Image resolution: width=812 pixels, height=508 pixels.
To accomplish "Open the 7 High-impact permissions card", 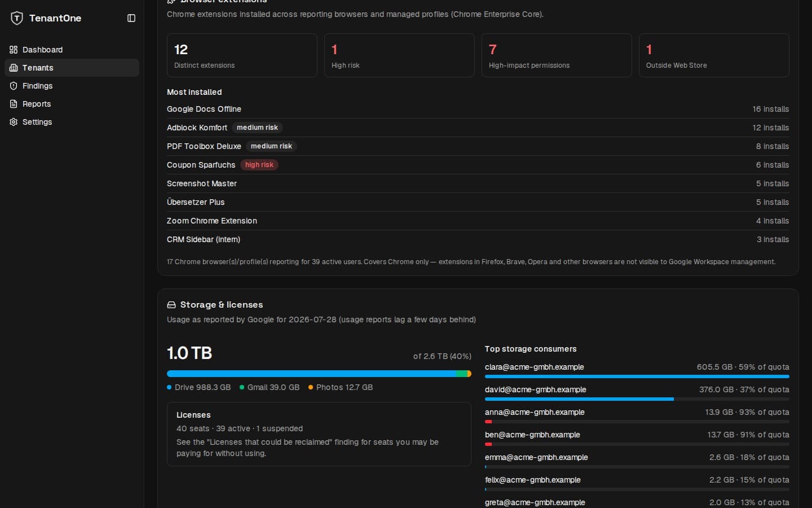I will [x=557, y=55].
